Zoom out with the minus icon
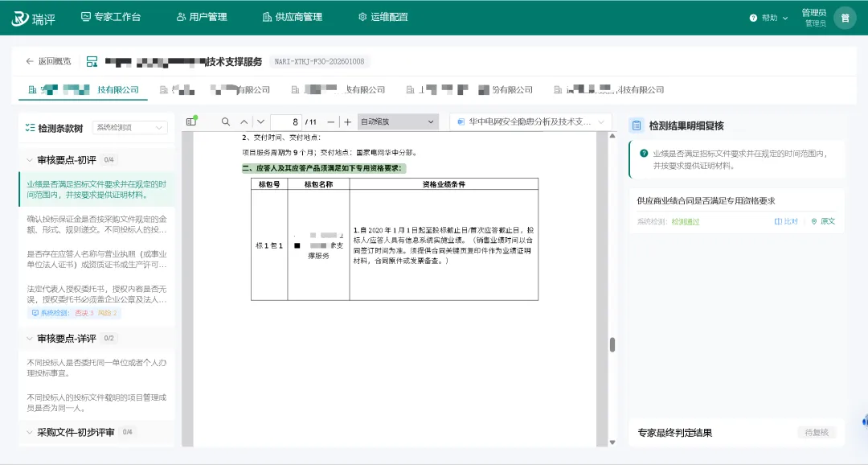Image resolution: width=868 pixels, height=465 pixels. coord(330,122)
